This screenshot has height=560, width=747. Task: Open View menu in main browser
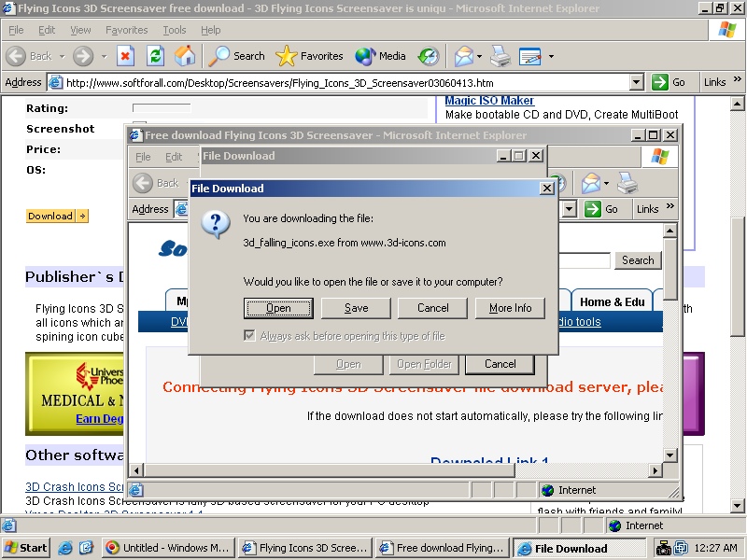point(80,30)
